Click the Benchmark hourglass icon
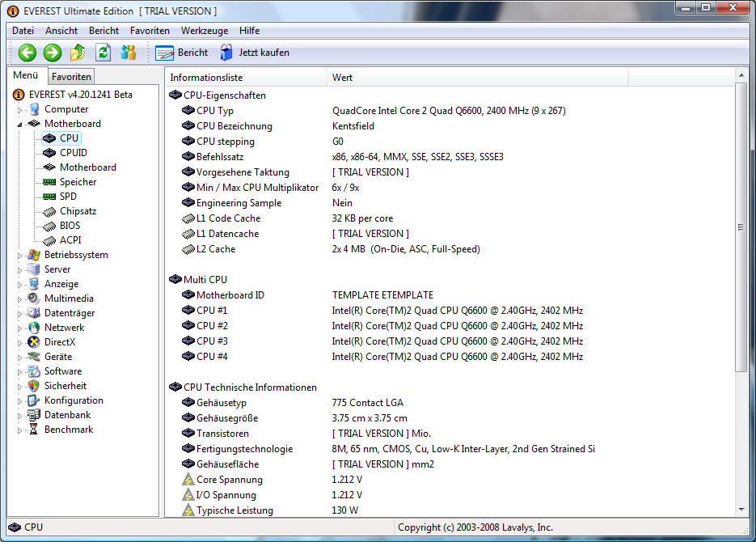 pos(34,430)
